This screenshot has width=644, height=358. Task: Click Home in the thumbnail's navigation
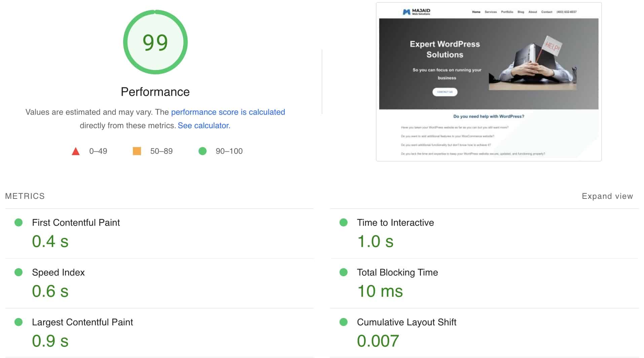(476, 12)
